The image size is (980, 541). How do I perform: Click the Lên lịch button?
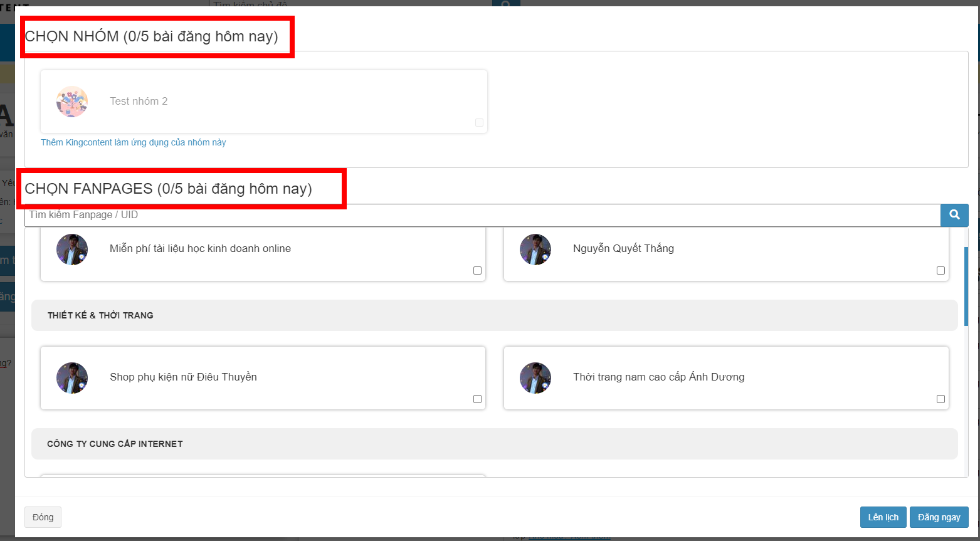click(x=883, y=517)
